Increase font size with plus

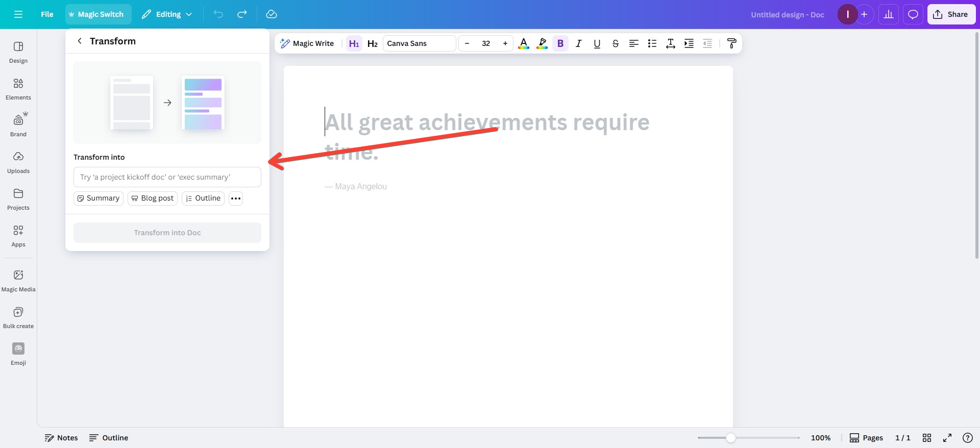point(505,43)
